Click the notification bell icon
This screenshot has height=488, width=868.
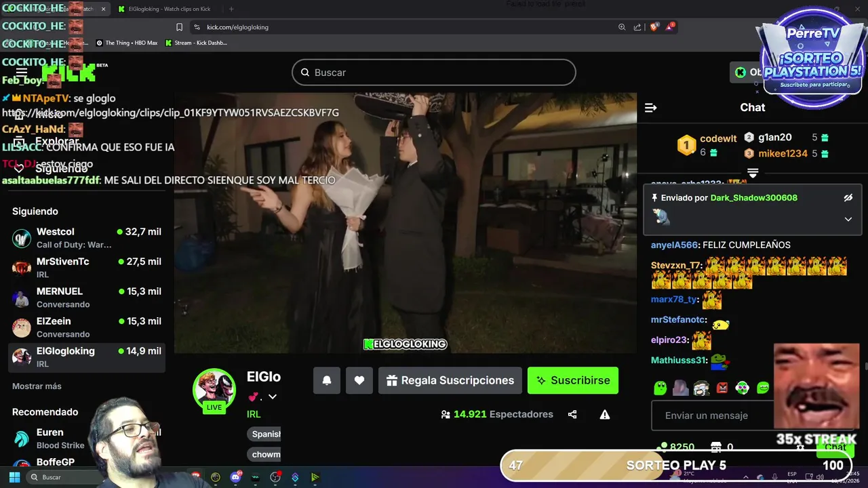[327, 380]
